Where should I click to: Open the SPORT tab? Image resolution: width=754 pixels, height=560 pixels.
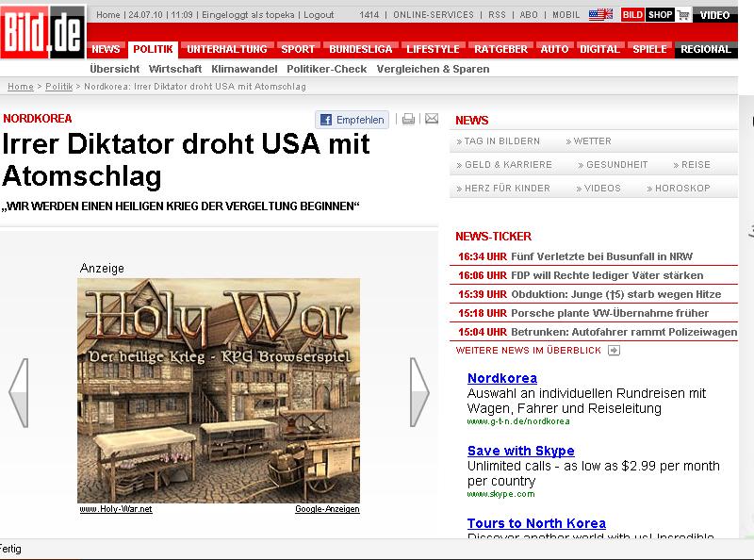point(298,49)
